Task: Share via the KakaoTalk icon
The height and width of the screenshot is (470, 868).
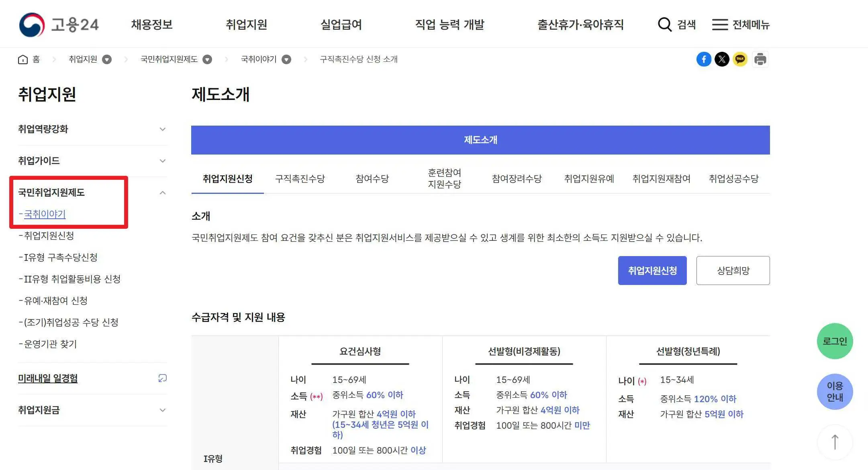Action: (741, 59)
